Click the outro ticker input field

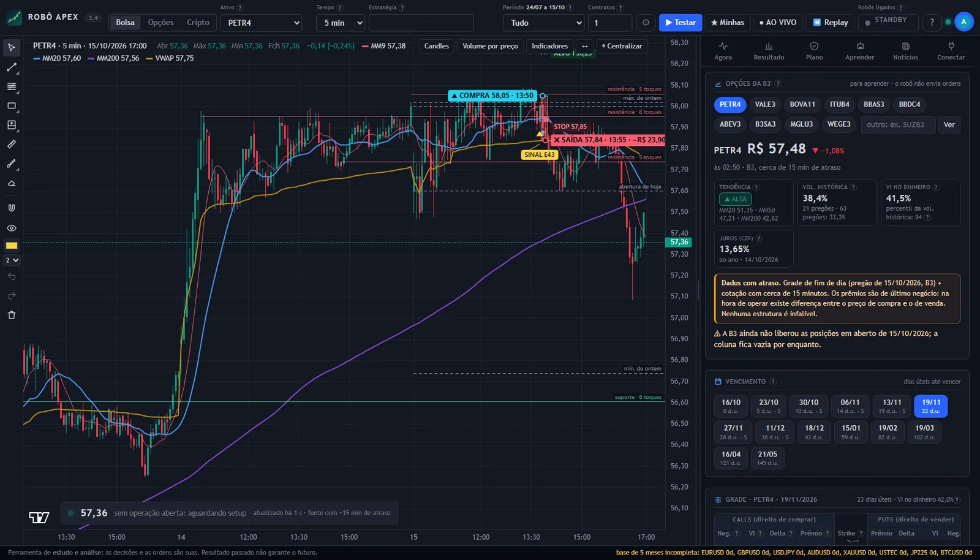click(x=897, y=124)
